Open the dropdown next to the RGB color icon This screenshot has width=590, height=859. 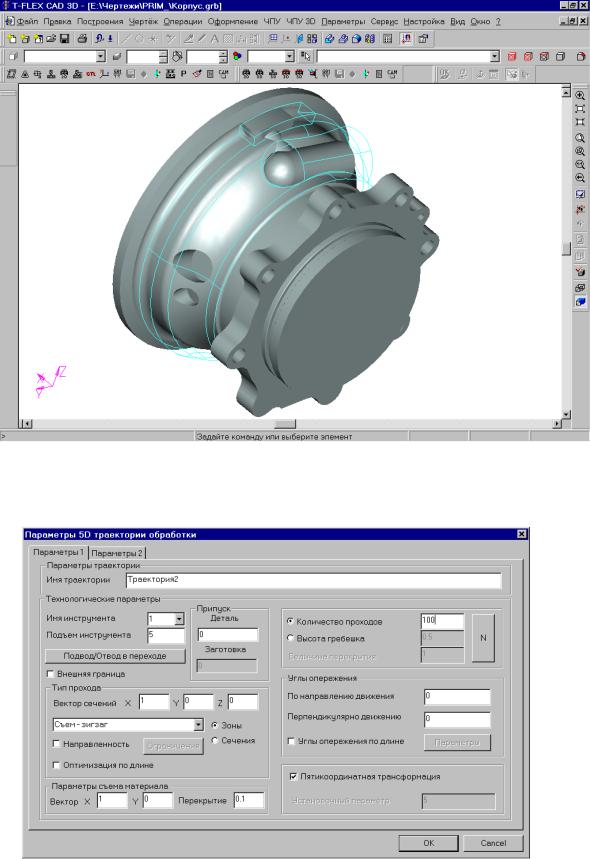point(290,56)
